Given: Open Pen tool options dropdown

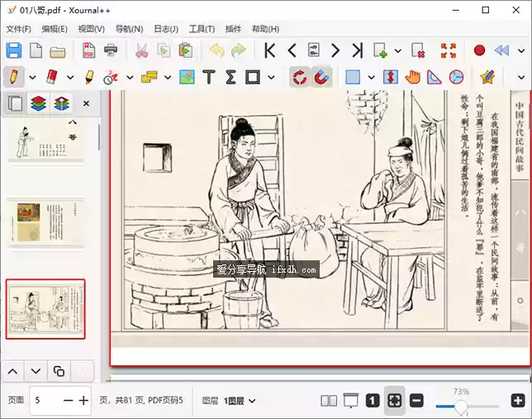Looking at the screenshot, I should [32, 78].
